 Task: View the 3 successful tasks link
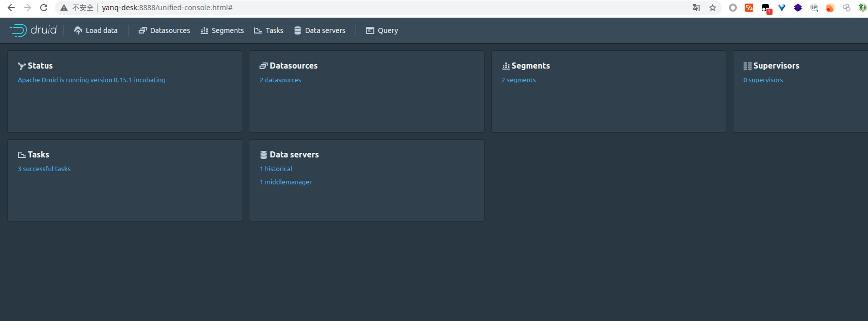coord(44,169)
